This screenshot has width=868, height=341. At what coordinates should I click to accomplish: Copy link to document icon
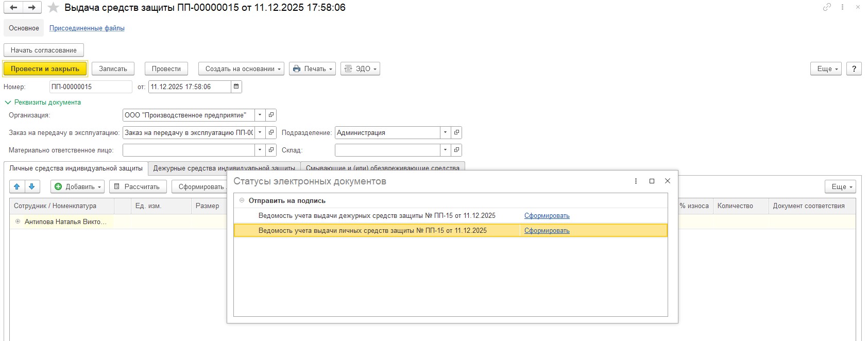pyautogui.click(x=827, y=7)
